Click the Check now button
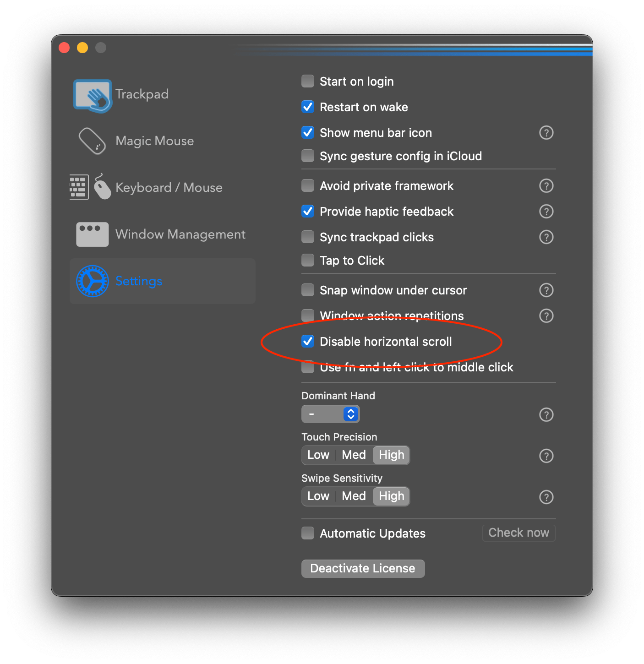This screenshot has height=664, width=644. 518,533
